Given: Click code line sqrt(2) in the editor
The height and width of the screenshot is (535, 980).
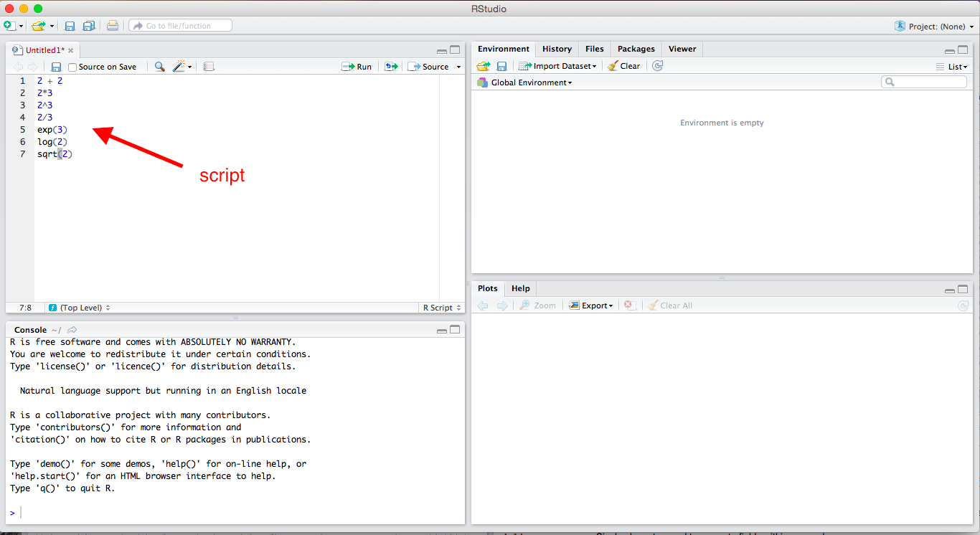Looking at the screenshot, I should 55,154.
